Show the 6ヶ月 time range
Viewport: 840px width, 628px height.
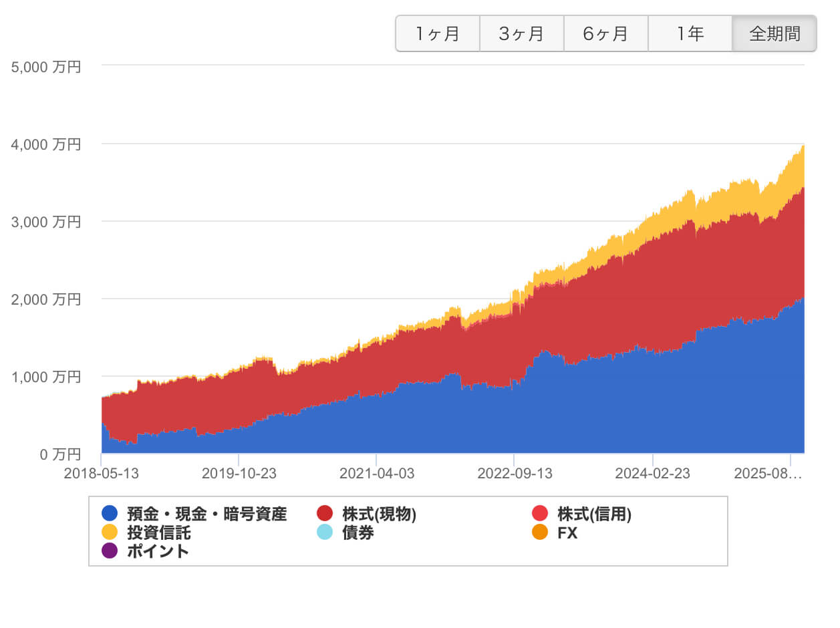tap(606, 33)
